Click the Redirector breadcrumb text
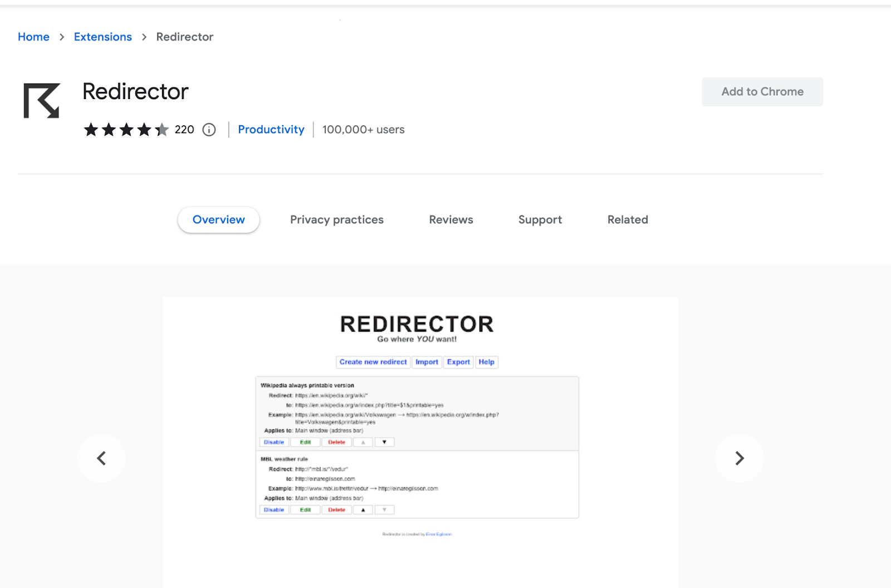The width and height of the screenshot is (891, 588). click(185, 37)
